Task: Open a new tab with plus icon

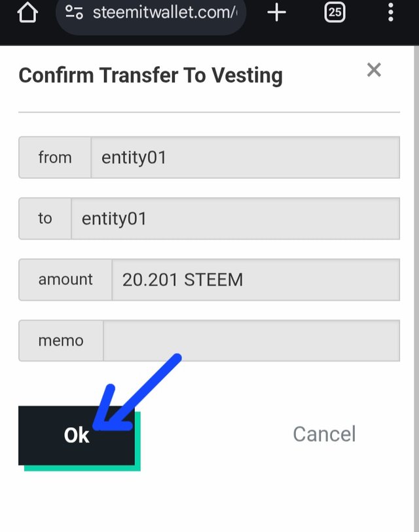Action: pyautogui.click(x=277, y=12)
